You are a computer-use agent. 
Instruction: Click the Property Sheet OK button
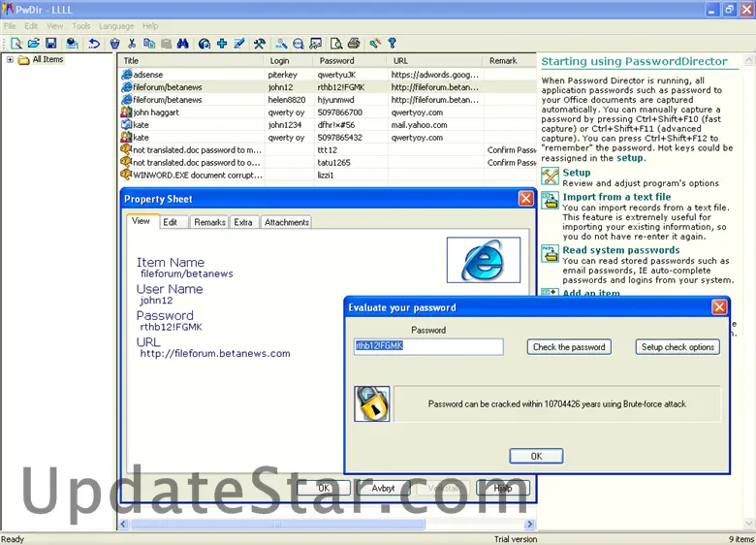pyautogui.click(x=324, y=488)
